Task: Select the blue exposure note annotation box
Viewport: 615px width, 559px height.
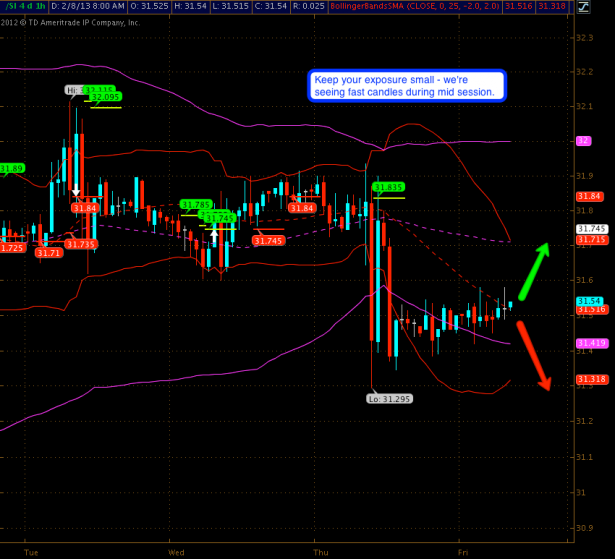Action: coord(406,85)
